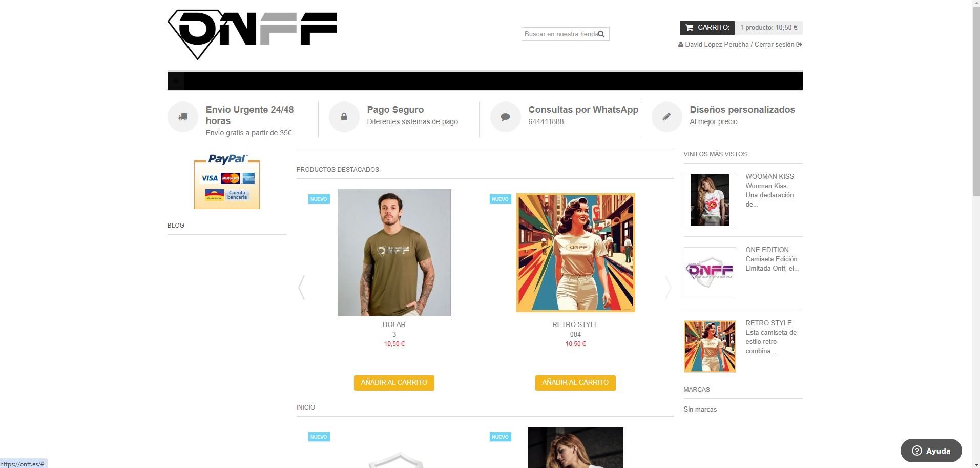Image resolution: width=980 pixels, height=468 pixels.
Task: Show previous featured products with left arrow
Action: click(x=302, y=287)
